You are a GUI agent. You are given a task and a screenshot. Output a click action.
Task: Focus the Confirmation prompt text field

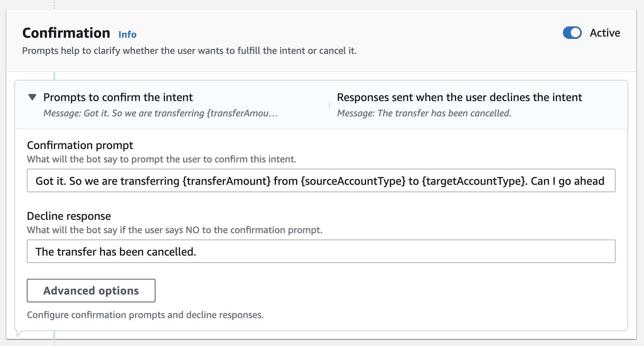(x=321, y=181)
